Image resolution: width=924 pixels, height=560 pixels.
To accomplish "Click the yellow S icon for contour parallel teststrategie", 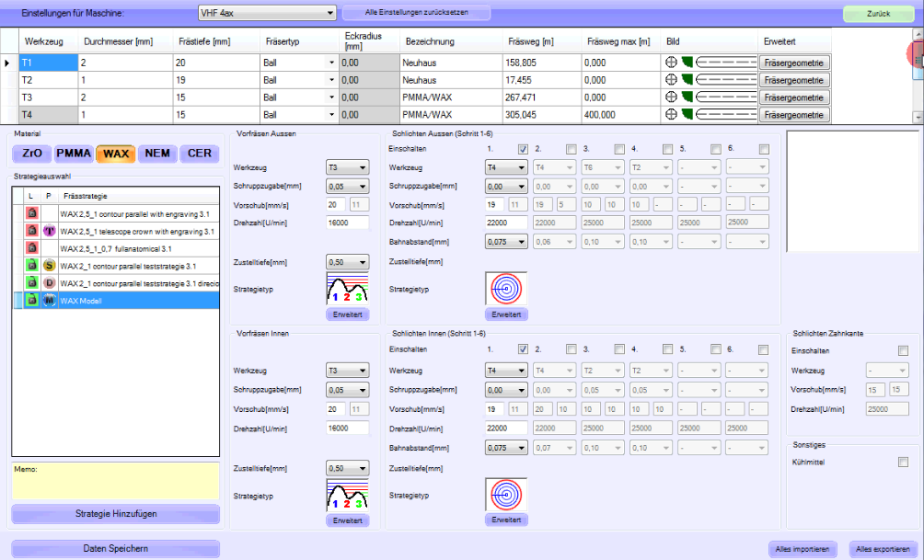I will click(x=50, y=266).
